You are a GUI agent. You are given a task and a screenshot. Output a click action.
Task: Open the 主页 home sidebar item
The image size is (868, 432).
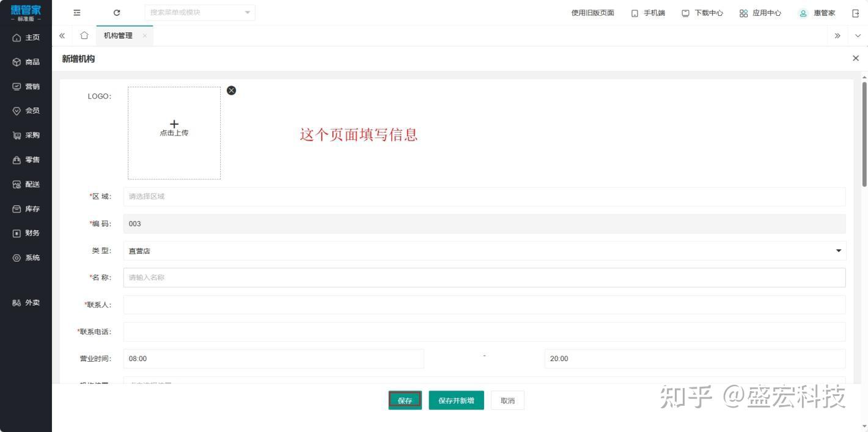[26, 37]
